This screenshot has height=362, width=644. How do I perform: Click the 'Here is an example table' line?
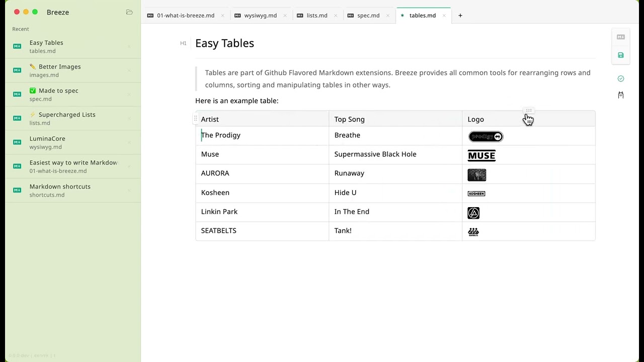(x=236, y=101)
